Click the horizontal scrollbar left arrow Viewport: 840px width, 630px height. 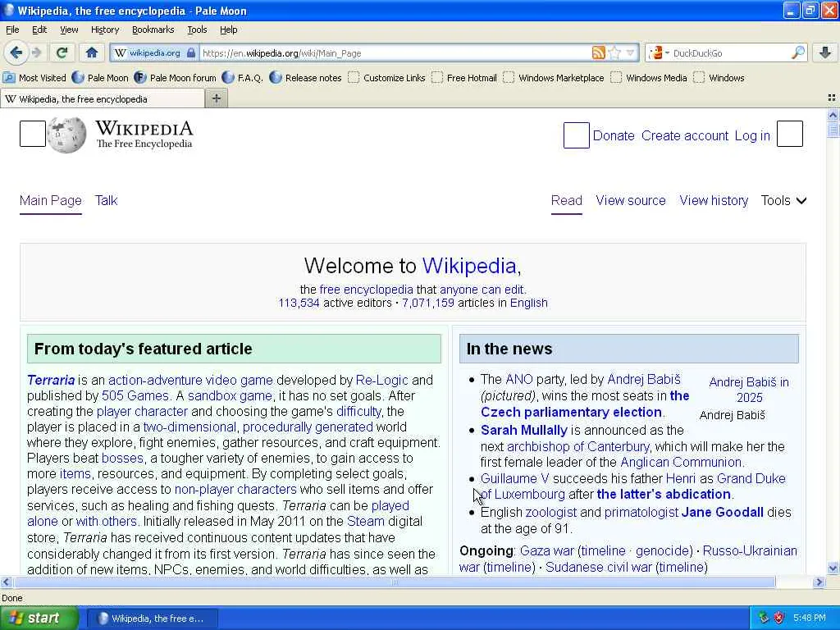tap(6, 582)
